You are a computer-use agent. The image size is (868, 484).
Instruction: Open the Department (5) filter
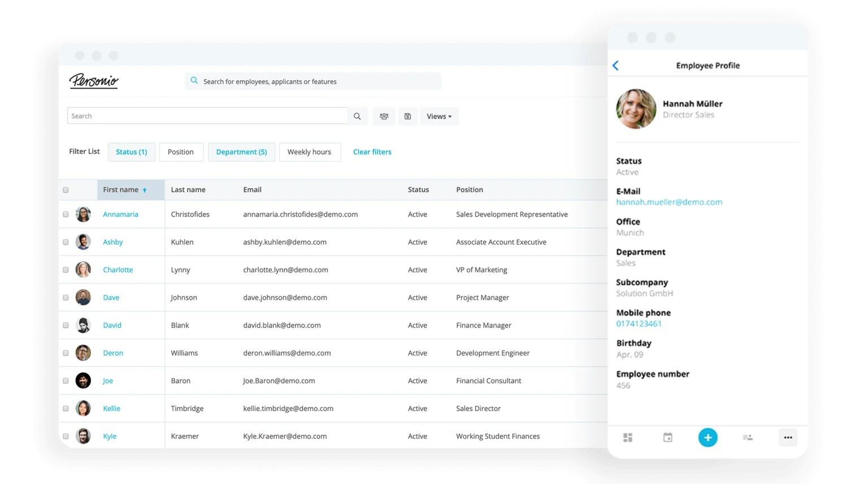(x=241, y=152)
